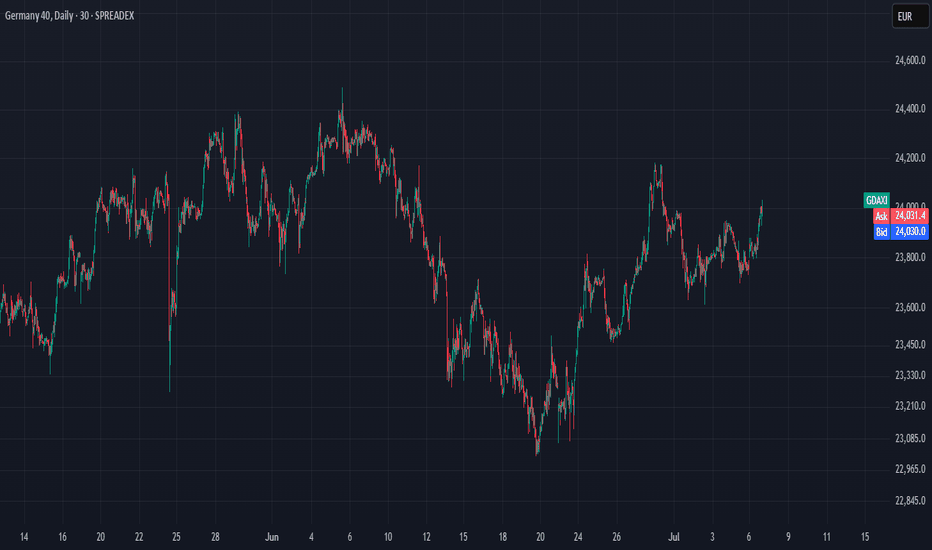Click the Bid price label 24,030.0
Screen dimensions: 932x550
point(910,231)
